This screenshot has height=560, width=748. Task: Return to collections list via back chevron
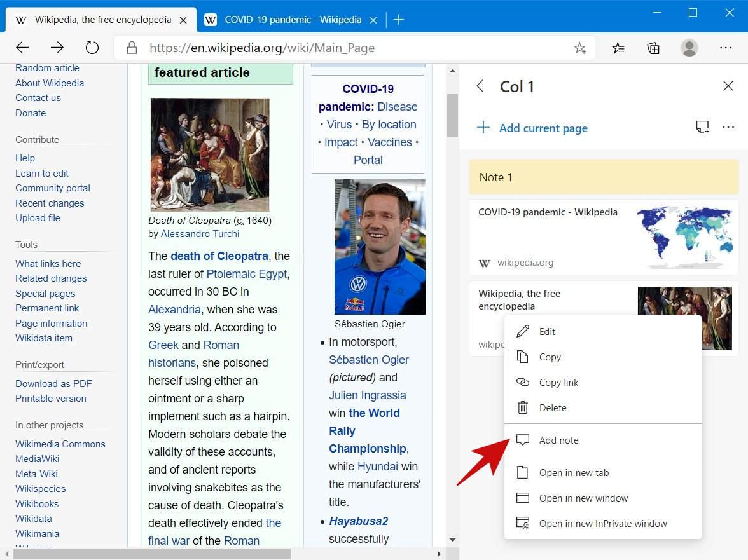pyautogui.click(x=480, y=86)
